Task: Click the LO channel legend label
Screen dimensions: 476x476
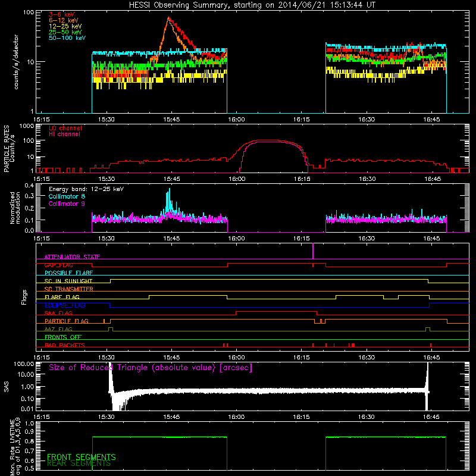Action: 65,128
